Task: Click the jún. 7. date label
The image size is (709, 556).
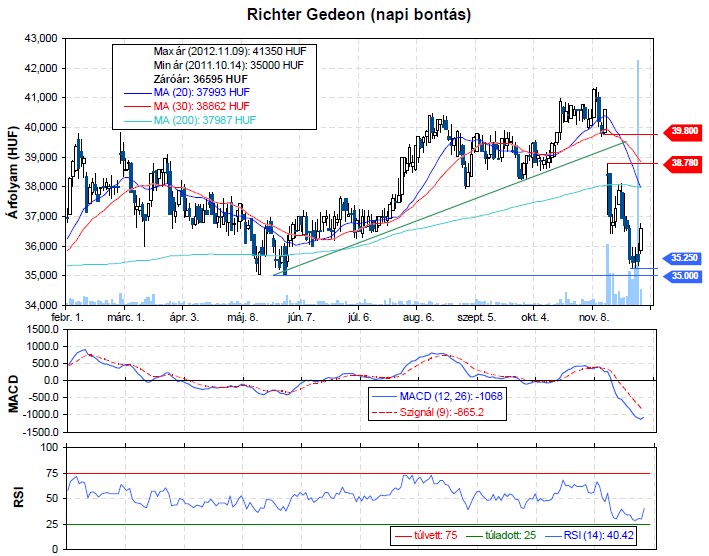Action: coord(301,317)
